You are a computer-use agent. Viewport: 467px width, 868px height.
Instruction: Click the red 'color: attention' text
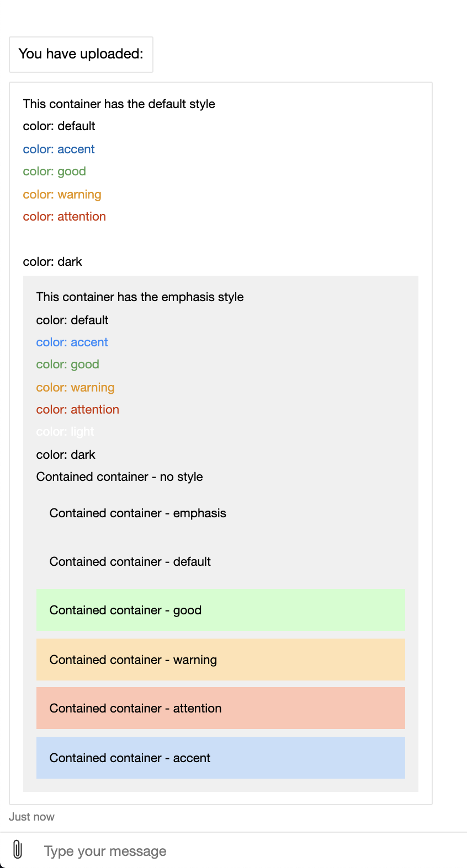tap(64, 216)
